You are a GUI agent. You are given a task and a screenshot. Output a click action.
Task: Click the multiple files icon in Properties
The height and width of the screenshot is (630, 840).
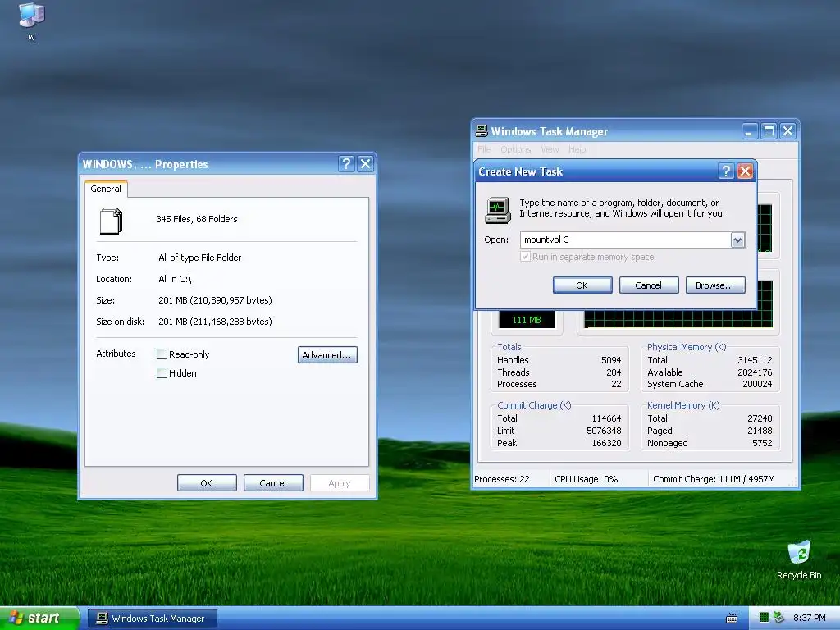[112, 221]
